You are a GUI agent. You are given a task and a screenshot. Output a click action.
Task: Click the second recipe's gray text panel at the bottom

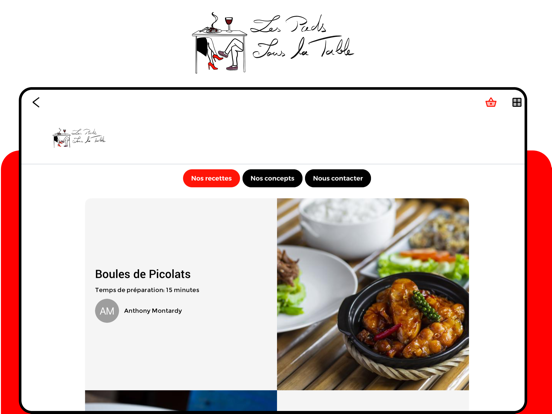click(x=373, y=400)
